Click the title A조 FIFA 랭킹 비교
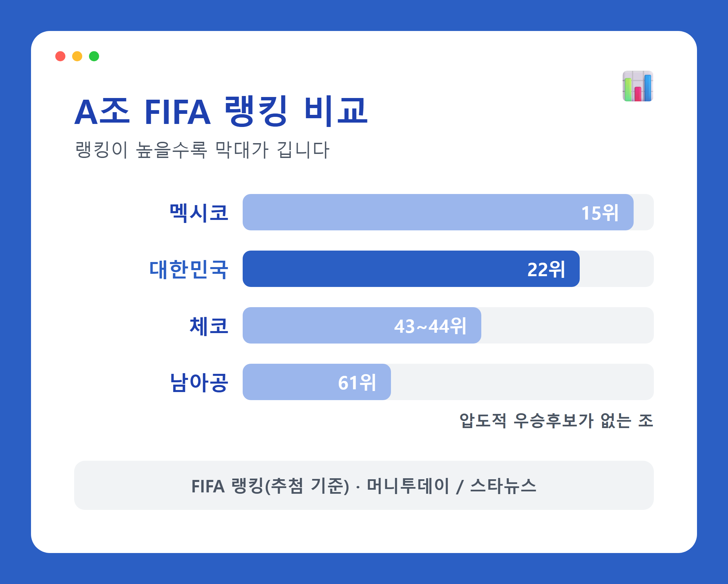This screenshot has height=584, width=728. pyautogui.click(x=221, y=111)
